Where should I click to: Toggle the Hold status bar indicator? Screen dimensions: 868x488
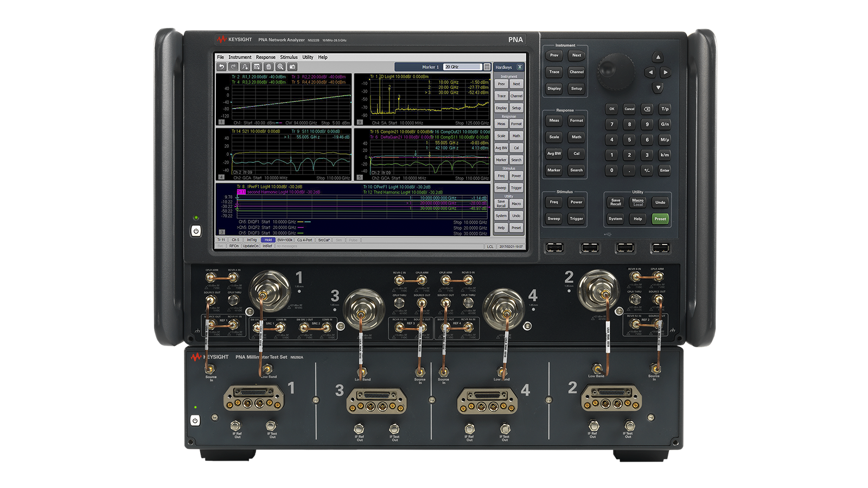[268, 240]
